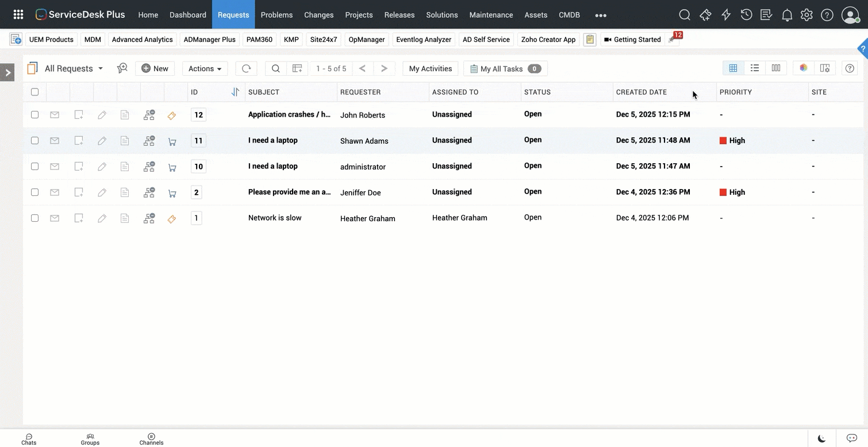
Task: Click the add note icon for request 2
Action: pos(79,192)
